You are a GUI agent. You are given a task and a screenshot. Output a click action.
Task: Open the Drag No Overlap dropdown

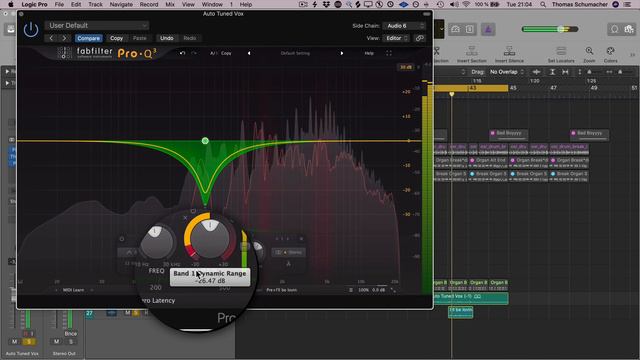[x=507, y=72]
